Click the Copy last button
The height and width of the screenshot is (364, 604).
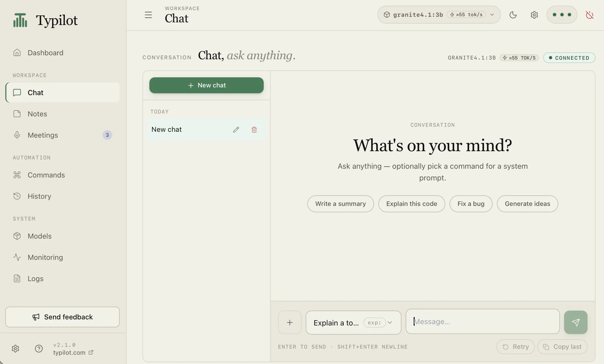point(562,347)
